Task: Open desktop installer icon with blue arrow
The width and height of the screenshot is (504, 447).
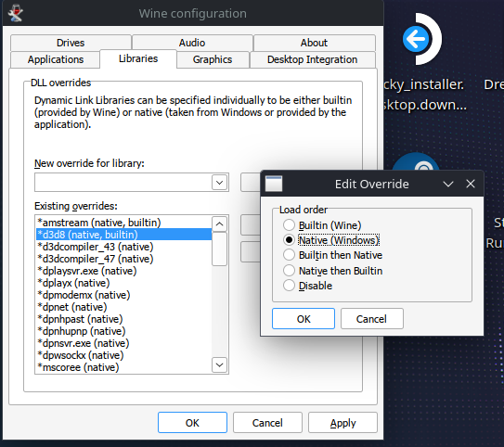Action: point(421,39)
